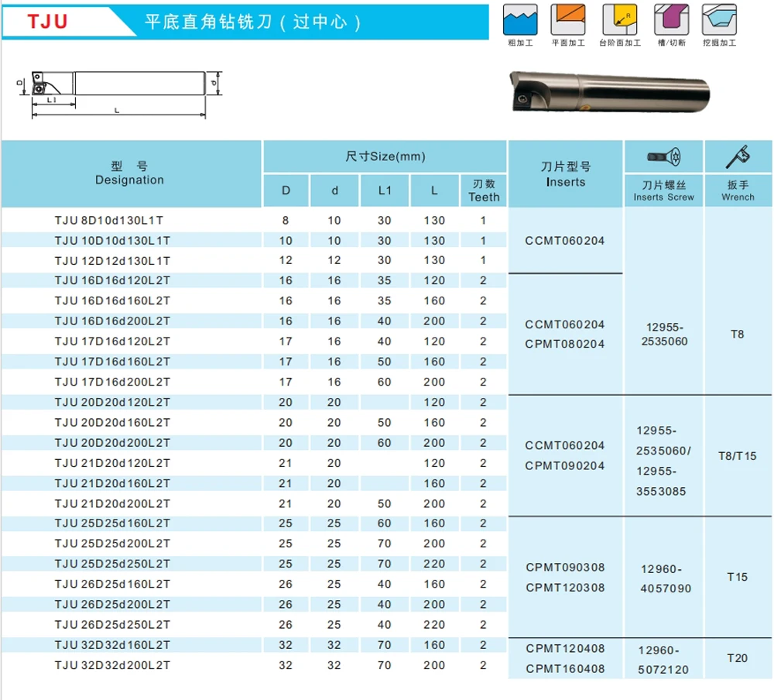The width and height of the screenshot is (774, 700).
Task: Select row TJU 16D16d120L2T
Action: click(254, 280)
